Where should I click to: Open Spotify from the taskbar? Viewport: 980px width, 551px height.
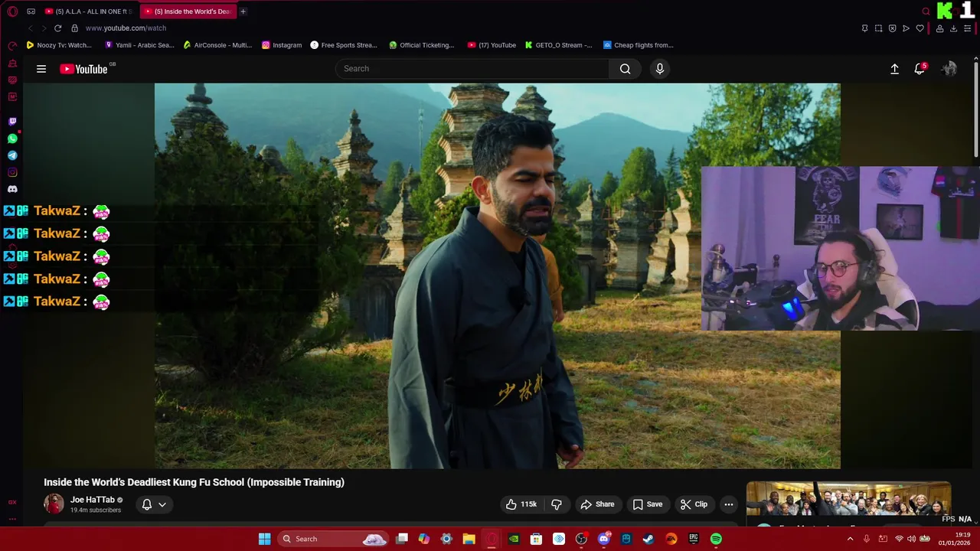pyautogui.click(x=716, y=539)
